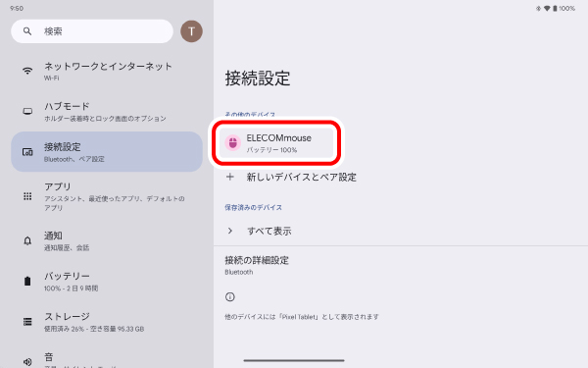The width and height of the screenshot is (588, 368).
Task: Open ネットワークとインターネット settings
Action: [107, 71]
